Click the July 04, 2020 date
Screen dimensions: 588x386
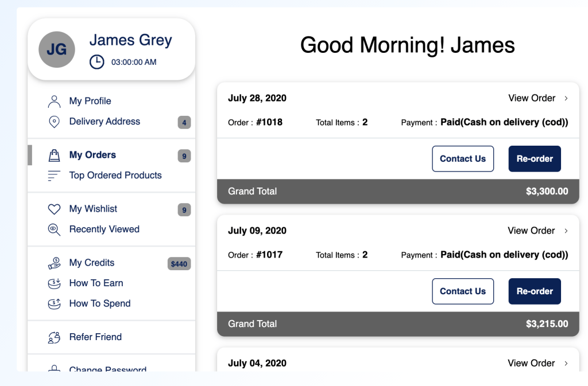tap(257, 363)
